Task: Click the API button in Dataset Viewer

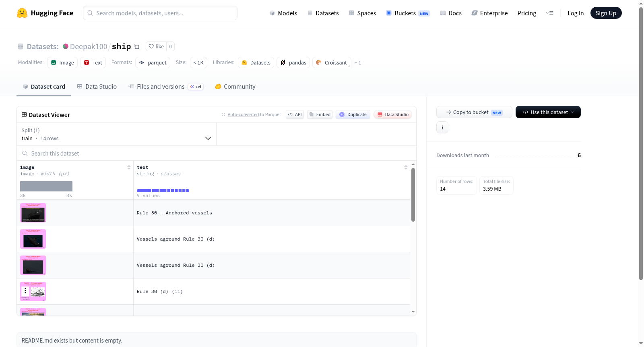Action: (x=295, y=114)
